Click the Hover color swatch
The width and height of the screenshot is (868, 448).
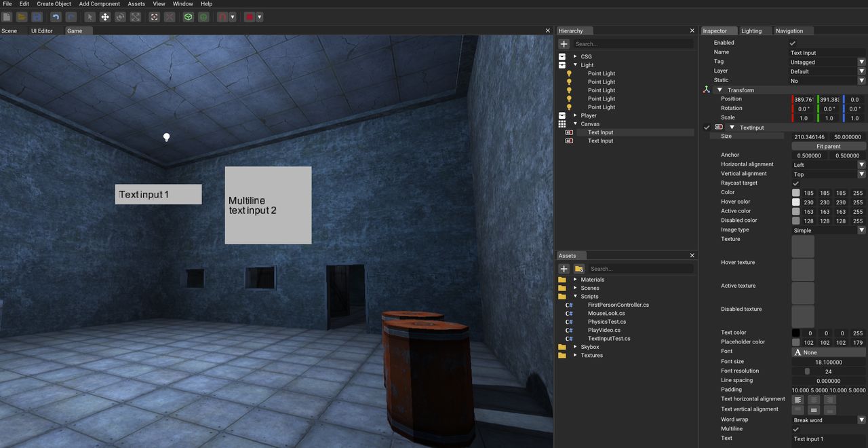[796, 202]
